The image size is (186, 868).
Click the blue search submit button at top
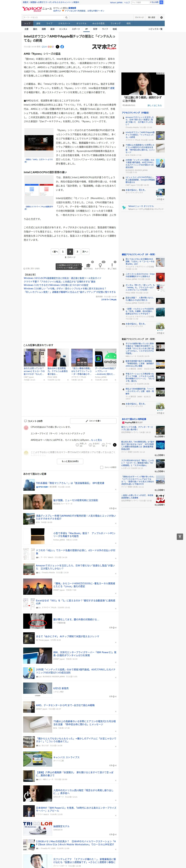pos(161,2)
